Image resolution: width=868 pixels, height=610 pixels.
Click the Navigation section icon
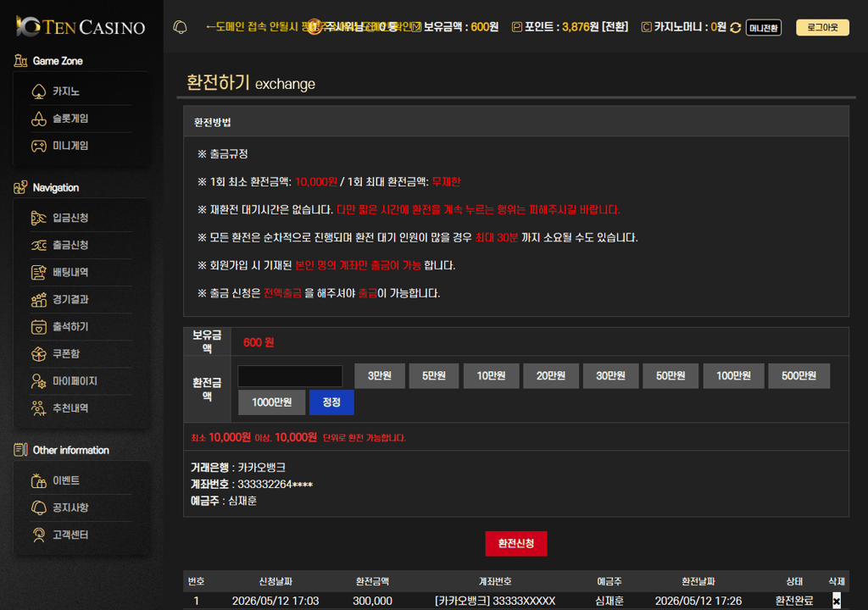[x=20, y=187]
